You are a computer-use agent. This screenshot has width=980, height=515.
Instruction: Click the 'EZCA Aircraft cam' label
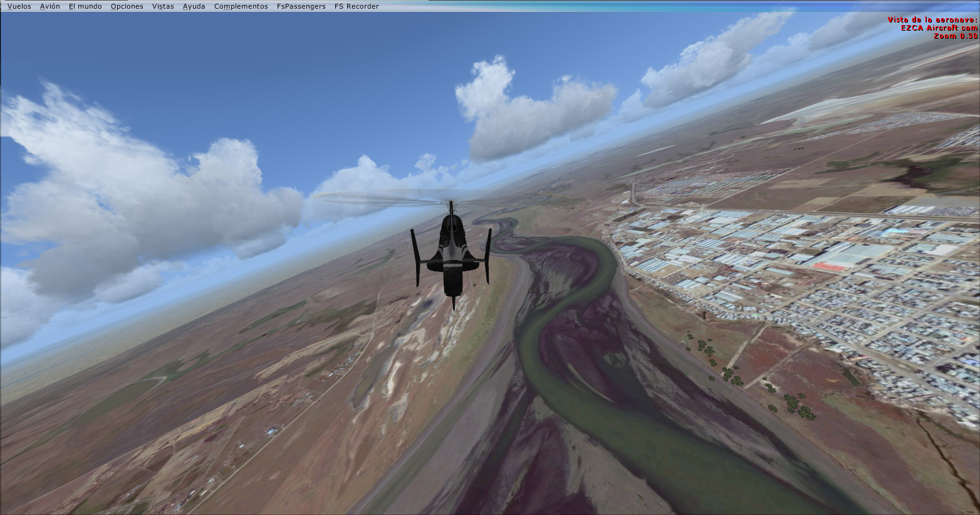point(939,28)
